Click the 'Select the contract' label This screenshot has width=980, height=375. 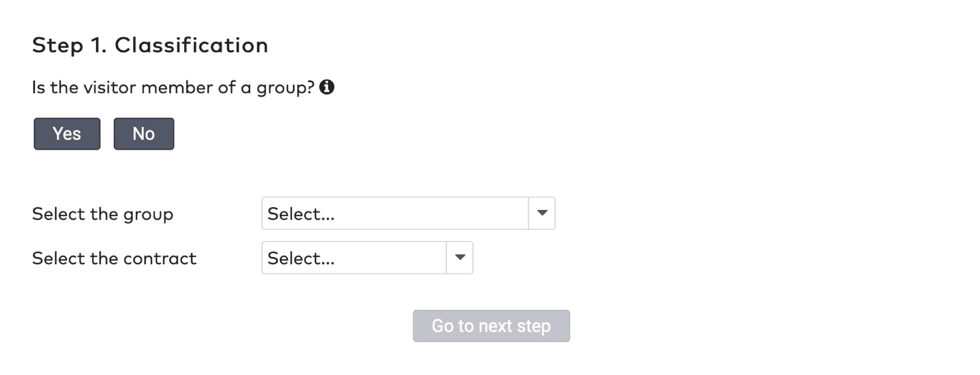pyautogui.click(x=114, y=258)
